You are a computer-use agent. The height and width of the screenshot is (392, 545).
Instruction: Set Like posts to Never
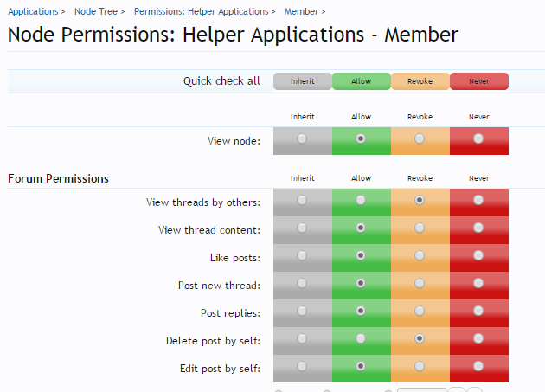pyautogui.click(x=478, y=255)
